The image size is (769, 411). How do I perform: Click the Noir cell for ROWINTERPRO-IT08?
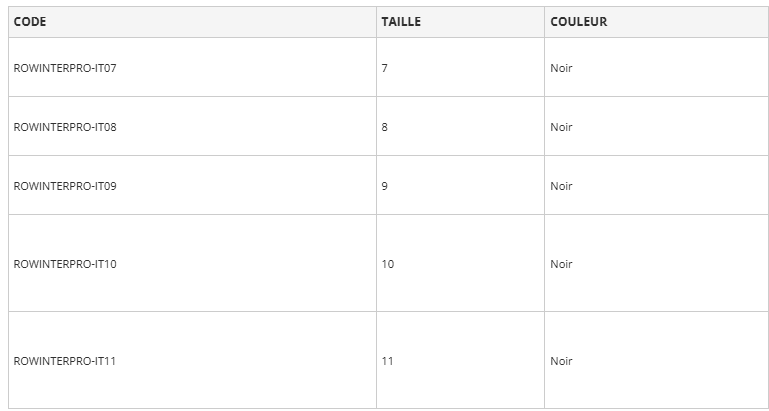[x=561, y=127]
